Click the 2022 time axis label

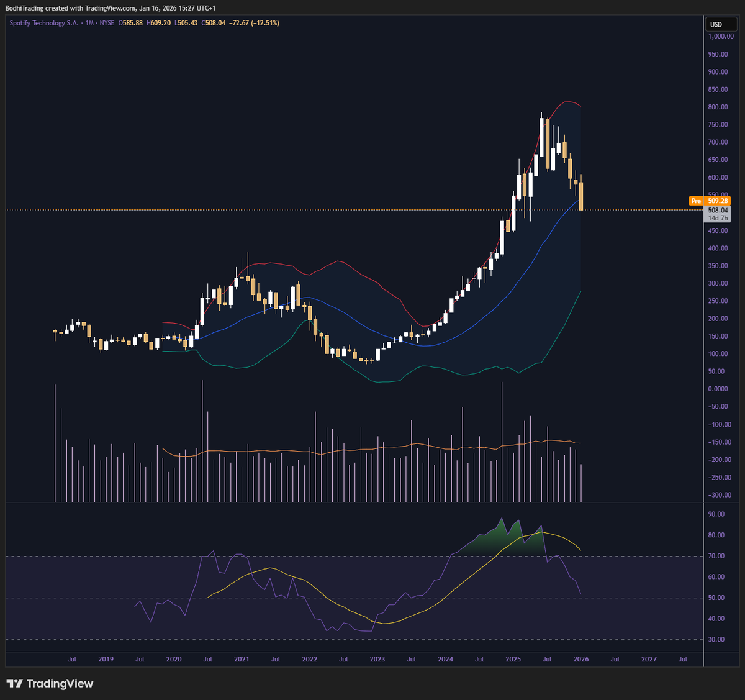[309, 659]
